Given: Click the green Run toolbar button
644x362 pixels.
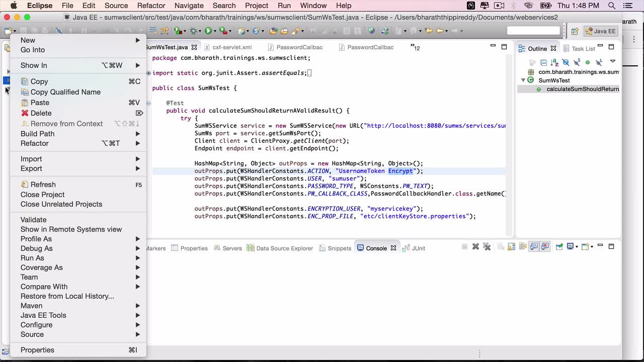Looking at the screenshot, I should (208, 31).
